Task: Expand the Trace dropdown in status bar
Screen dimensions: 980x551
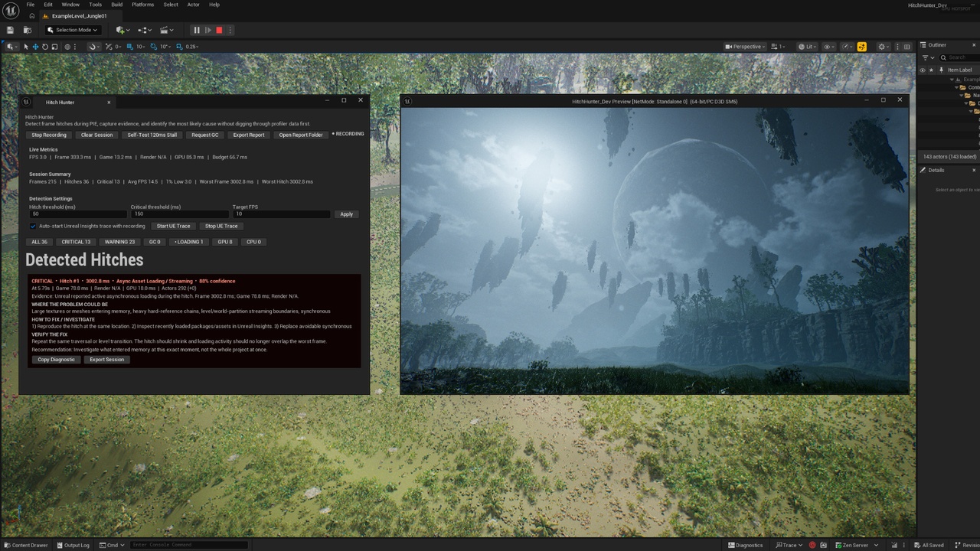Action: [x=789, y=545]
